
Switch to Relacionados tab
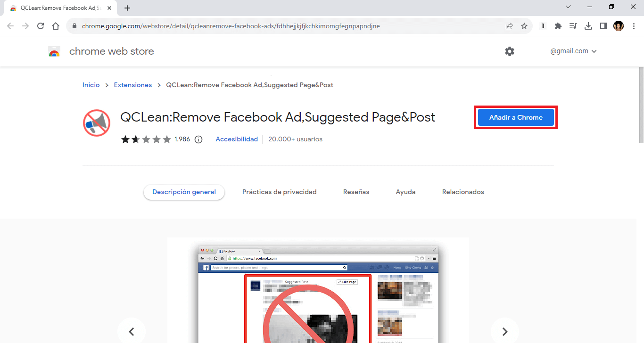pyautogui.click(x=463, y=192)
